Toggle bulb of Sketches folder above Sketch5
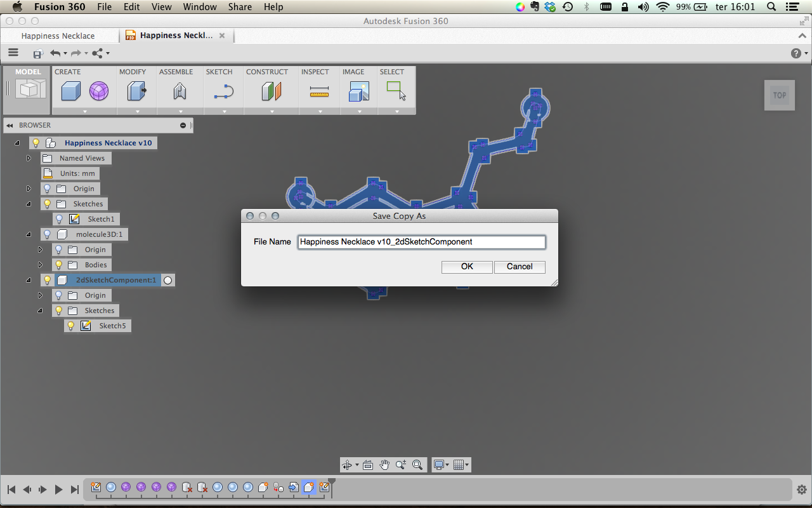 (x=59, y=311)
